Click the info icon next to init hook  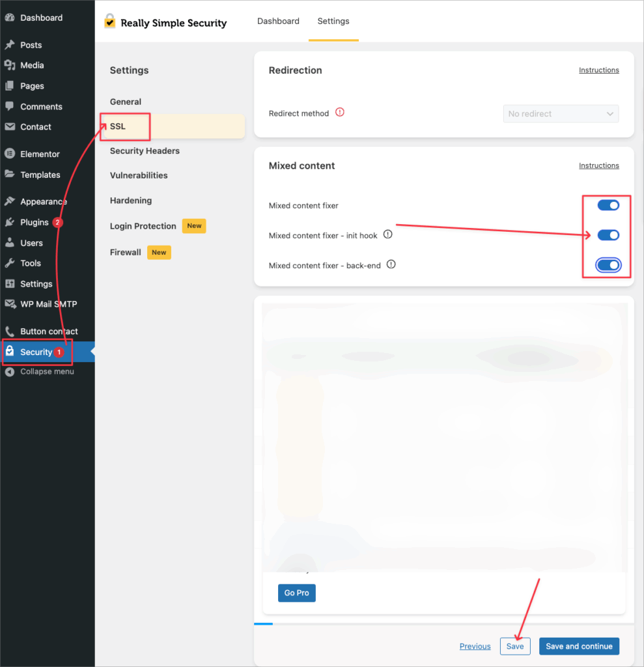point(387,234)
